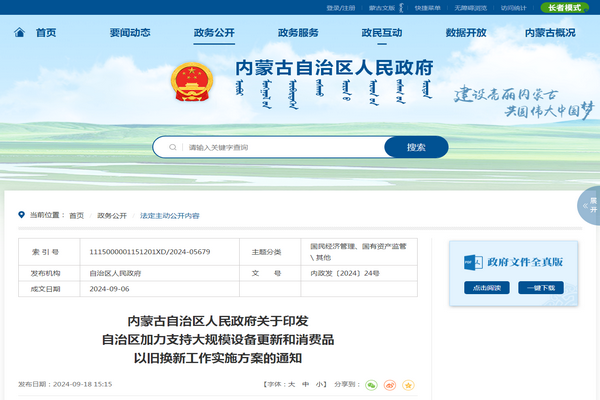Expand the side panel tab at right edge
Viewport: 600px width, 400px height.
[x=590, y=205]
